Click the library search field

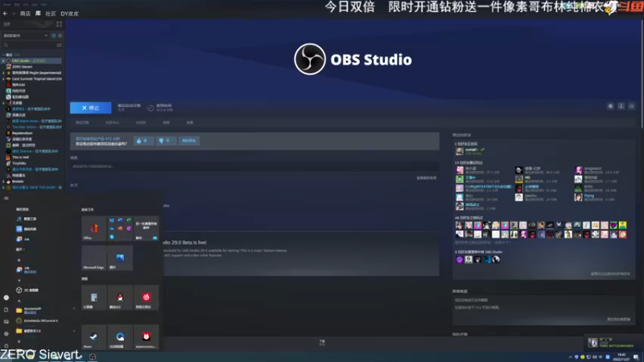click(x=29, y=45)
